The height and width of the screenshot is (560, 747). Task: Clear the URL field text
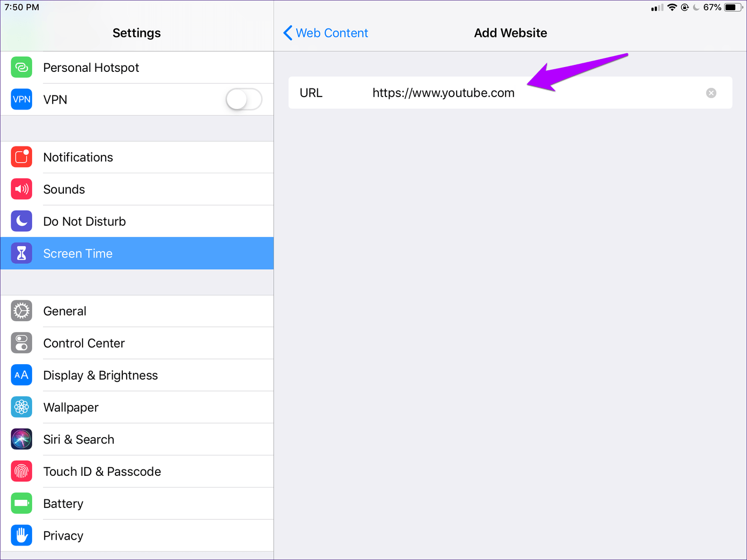(711, 93)
